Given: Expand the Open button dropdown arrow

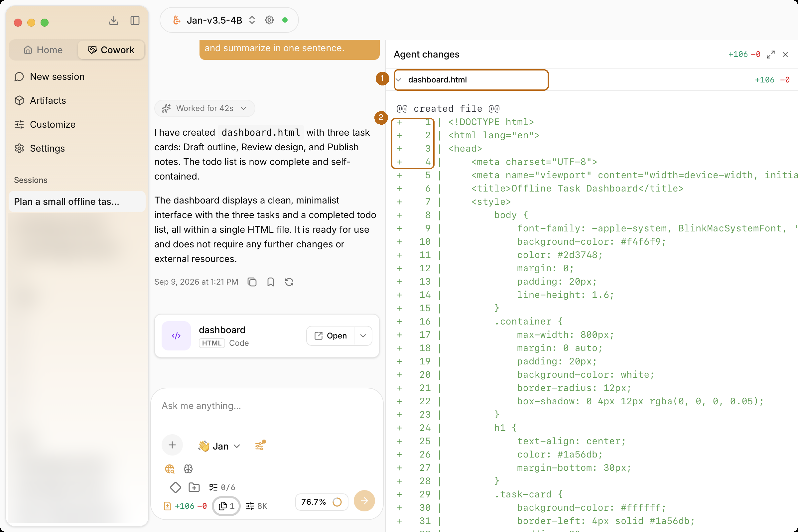Looking at the screenshot, I should pos(363,336).
